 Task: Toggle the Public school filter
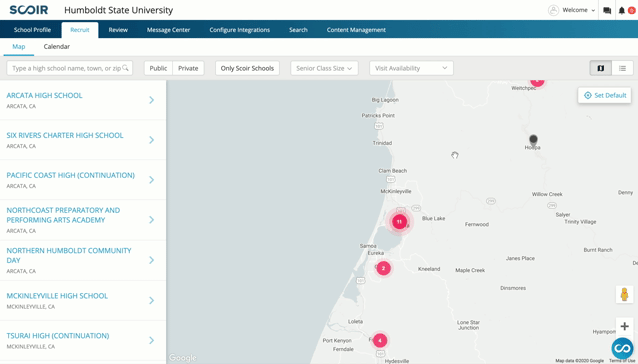158,68
